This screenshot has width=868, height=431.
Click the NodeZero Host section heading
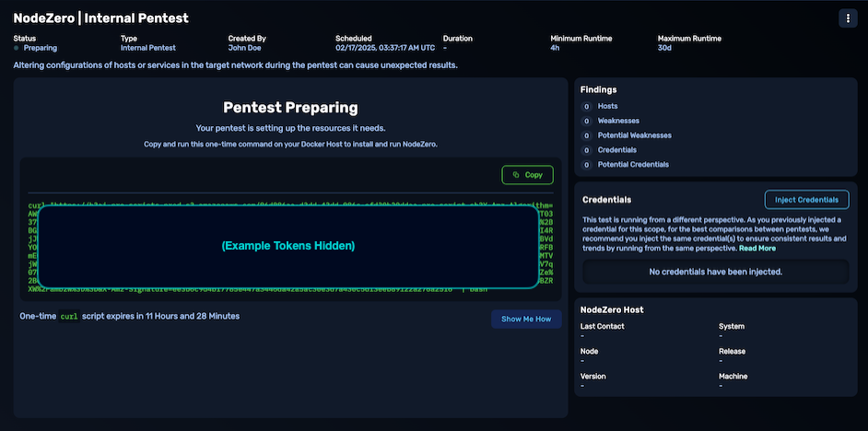tap(612, 309)
